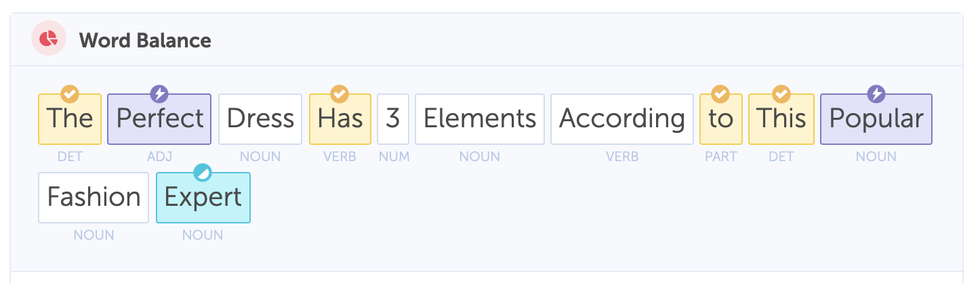Viewport: 980px width, 283px height.
Task: Click the word 'Dress'
Action: point(260,120)
